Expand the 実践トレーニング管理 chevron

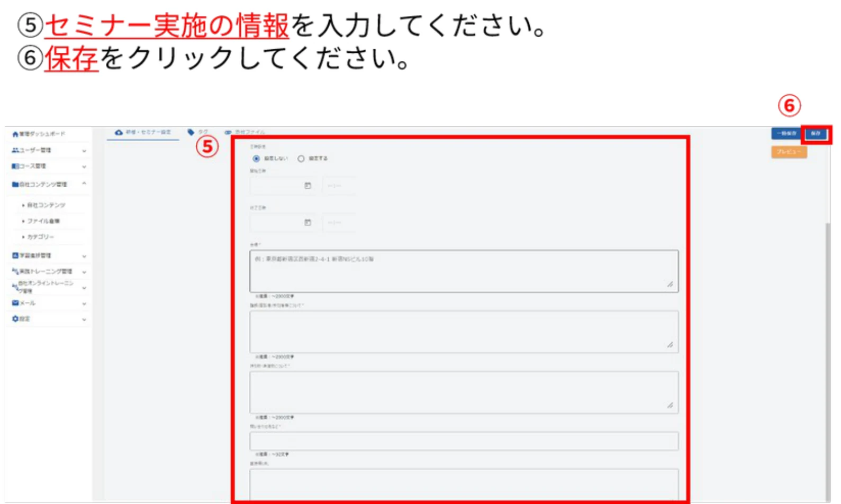(84, 272)
